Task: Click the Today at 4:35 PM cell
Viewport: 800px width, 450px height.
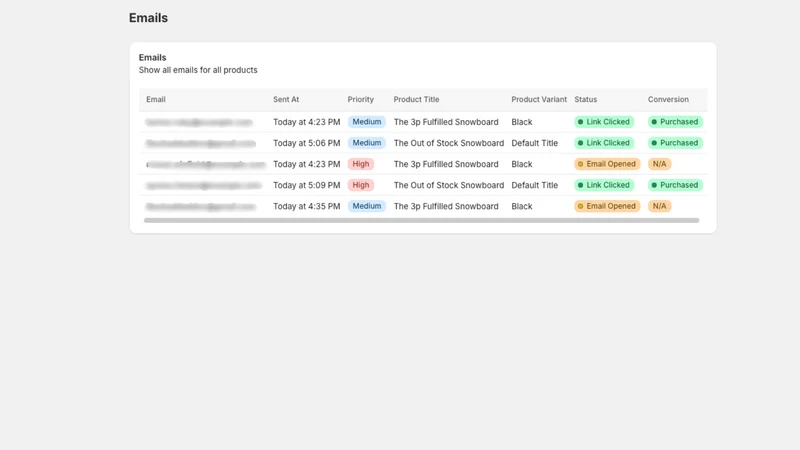Action: tap(307, 206)
